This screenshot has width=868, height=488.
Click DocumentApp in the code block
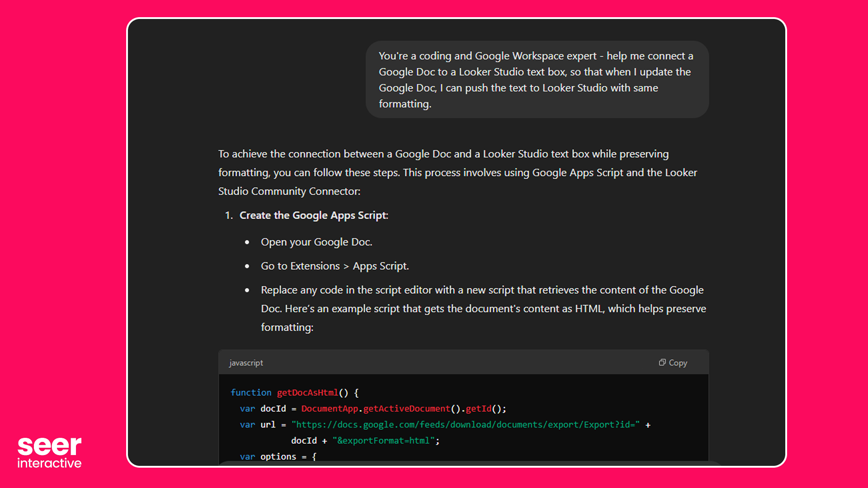point(329,409)
